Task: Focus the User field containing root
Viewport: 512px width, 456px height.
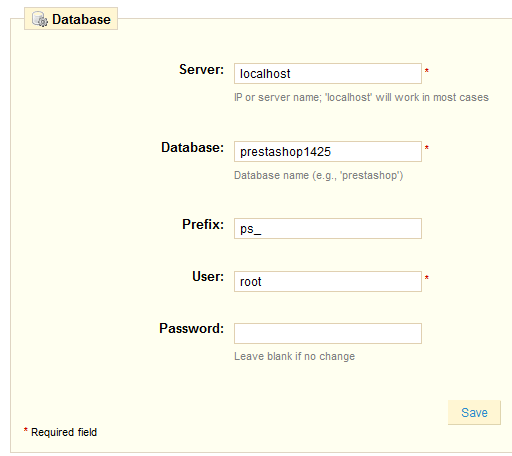Action: pos(328,281)
